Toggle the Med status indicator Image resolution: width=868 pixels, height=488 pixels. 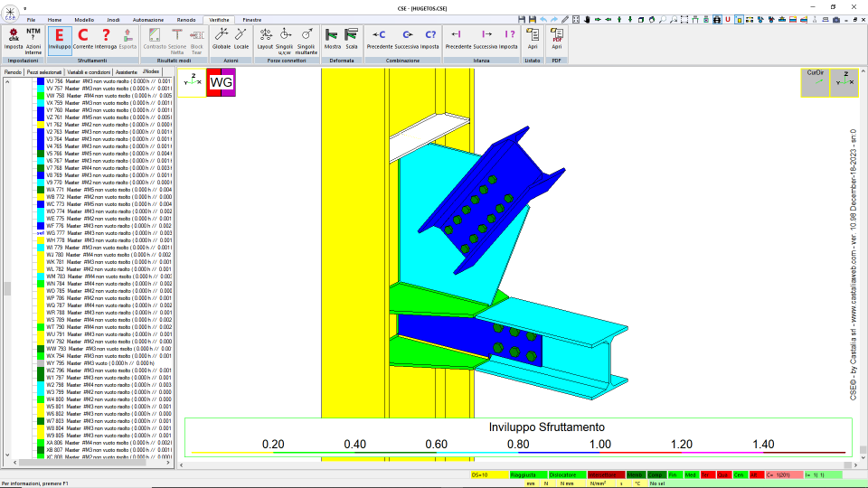click(690, 474)
